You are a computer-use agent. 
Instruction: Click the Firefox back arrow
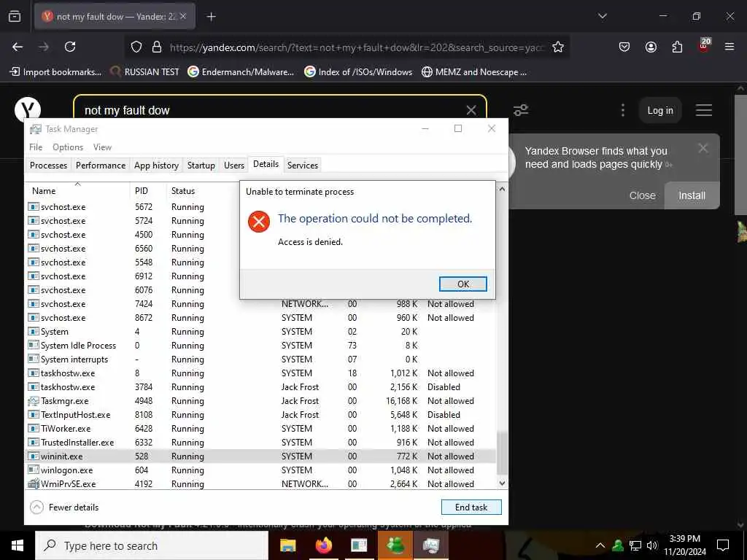tap(18, 47)
